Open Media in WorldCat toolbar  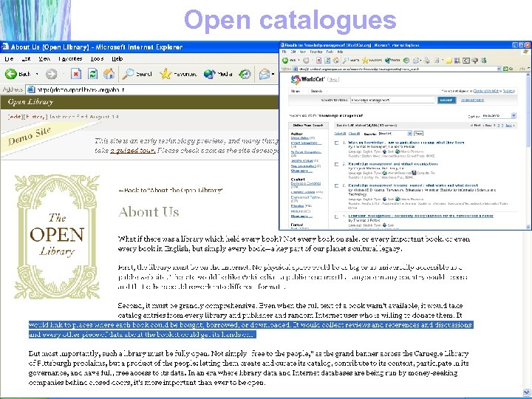[x=392, y=61]
